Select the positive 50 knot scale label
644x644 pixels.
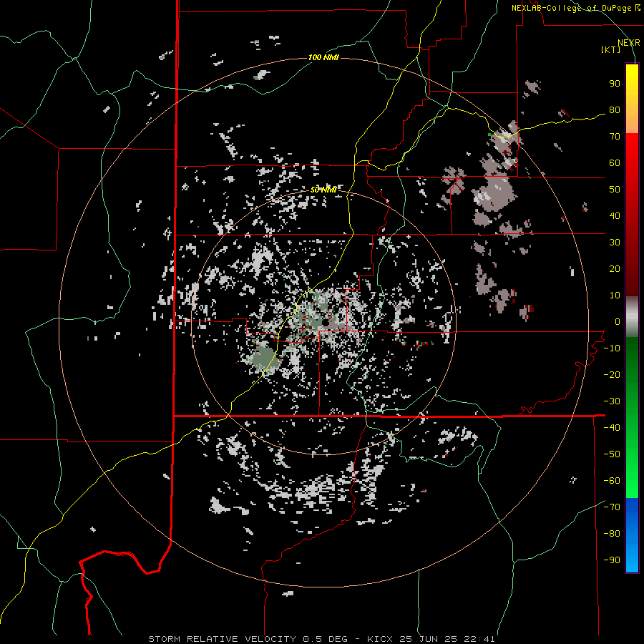coord(615,190)
